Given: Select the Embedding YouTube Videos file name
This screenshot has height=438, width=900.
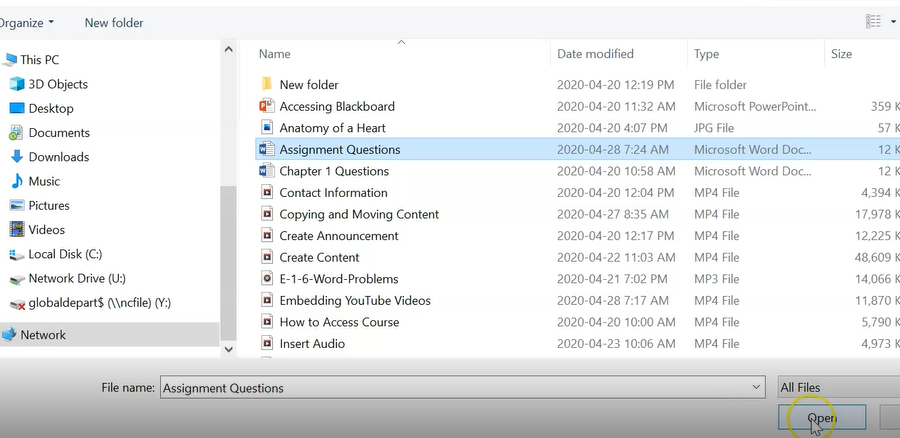Looking at the screenshot, I should click(355, 300).
